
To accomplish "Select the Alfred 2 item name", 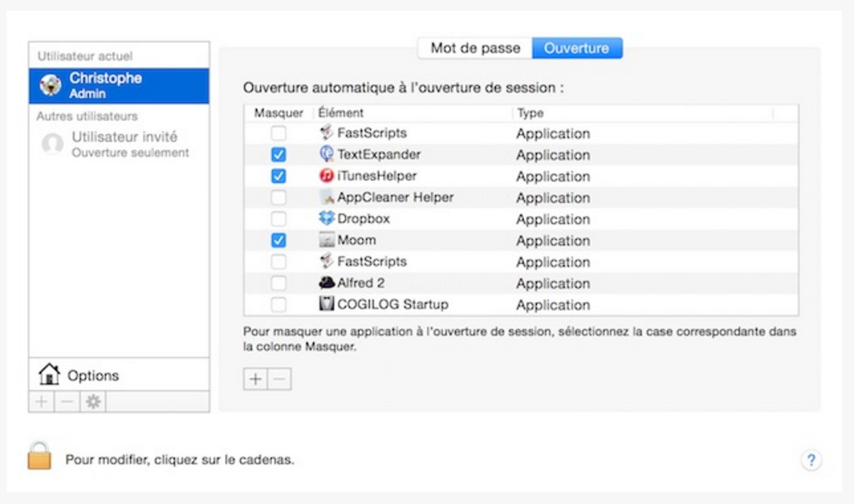I will (x=361, y=283).
